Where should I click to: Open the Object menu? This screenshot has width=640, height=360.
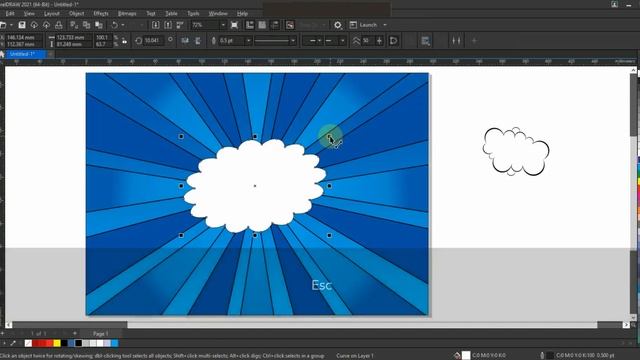tap(76, 13)
